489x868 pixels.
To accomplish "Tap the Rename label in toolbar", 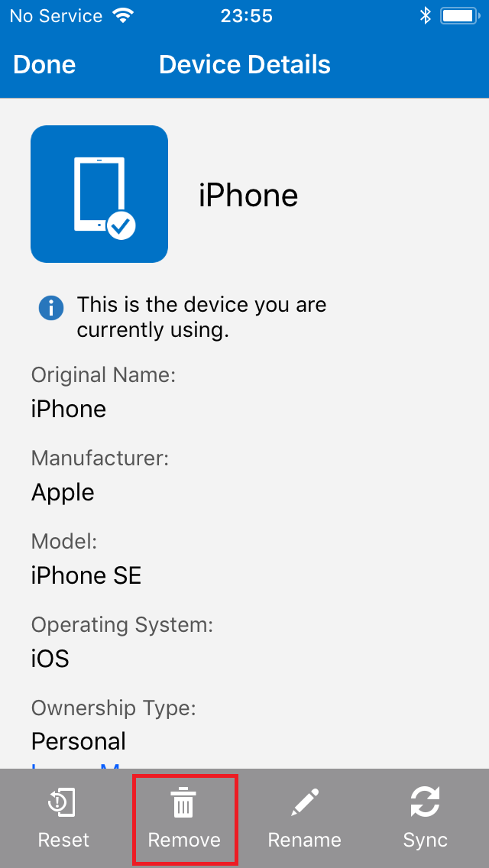I will pos(305,840).
